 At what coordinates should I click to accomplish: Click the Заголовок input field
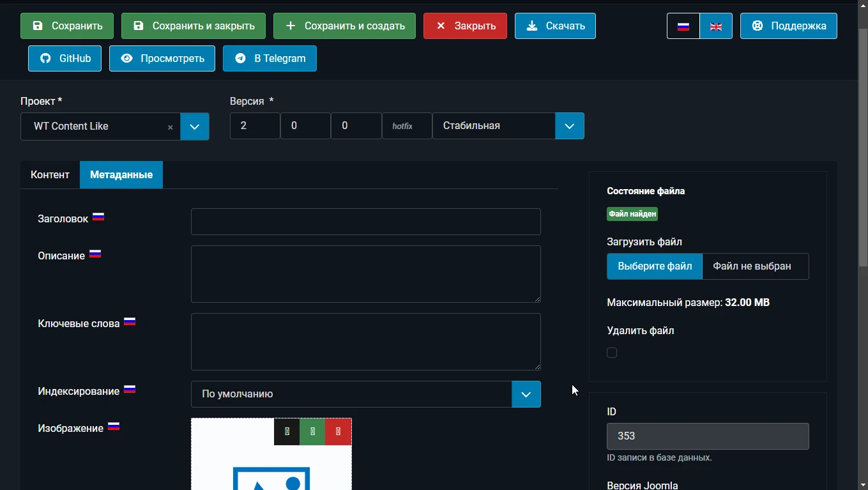(x=366, y=222)
